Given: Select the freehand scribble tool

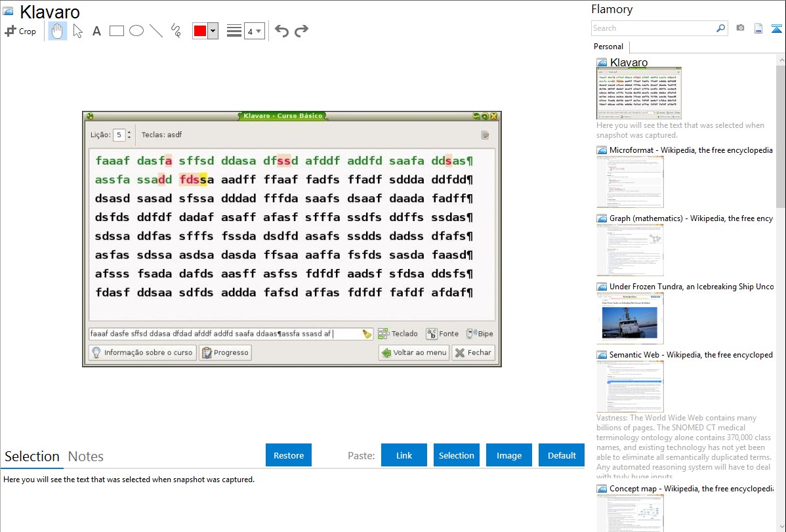Looking at the screenshot, I should [x=176, y=31].
